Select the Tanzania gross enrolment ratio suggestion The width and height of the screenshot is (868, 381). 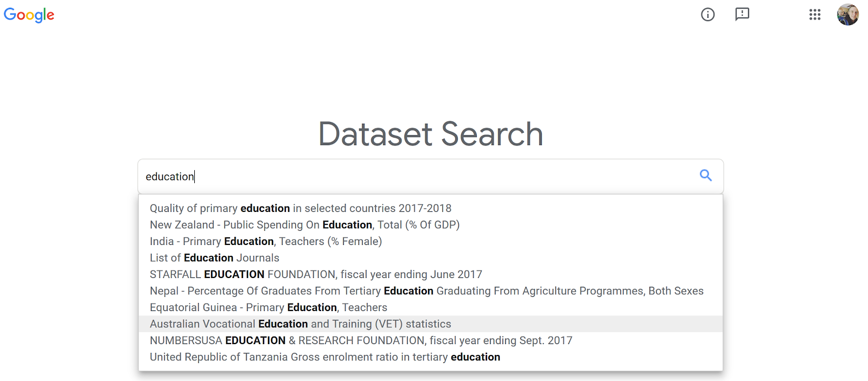(324, 357)
